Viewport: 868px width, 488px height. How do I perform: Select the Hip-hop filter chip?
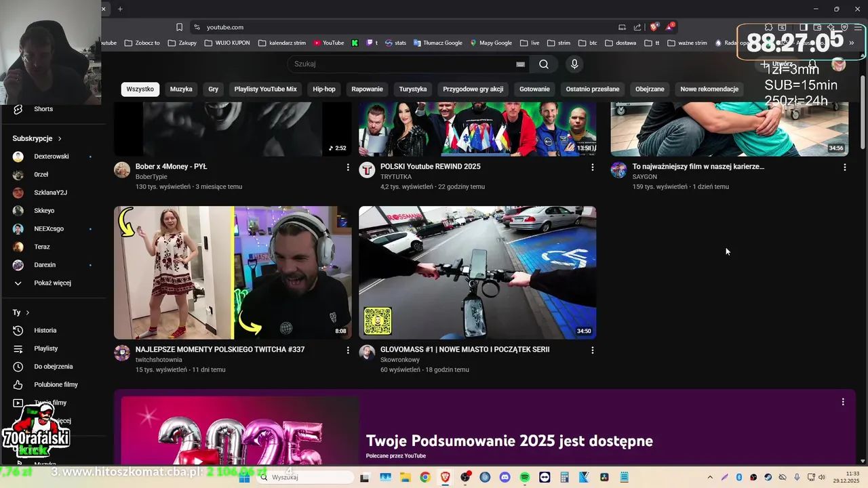click(x=324, y=89)
